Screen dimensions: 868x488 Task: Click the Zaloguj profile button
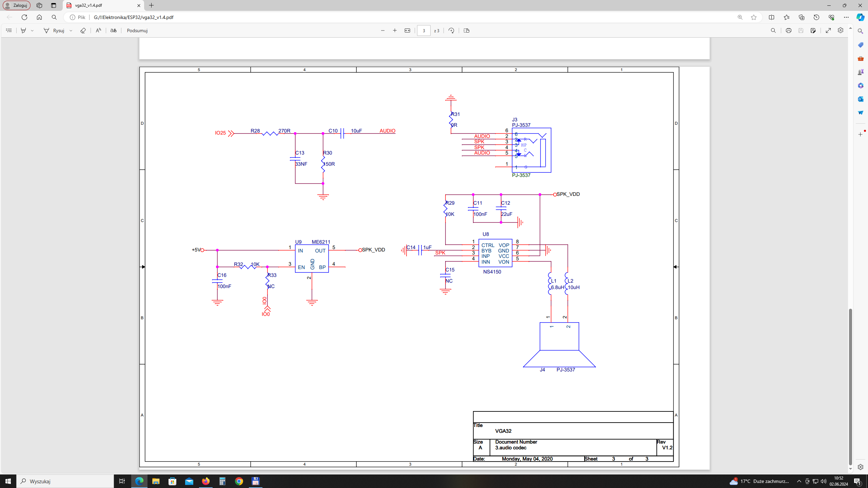pyautogui.click(x=17, y=5)
